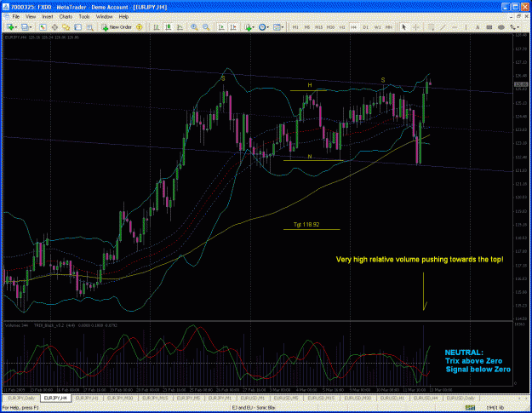Select the H1 timeframe button
532x413 pixels.
coord(342,27)
